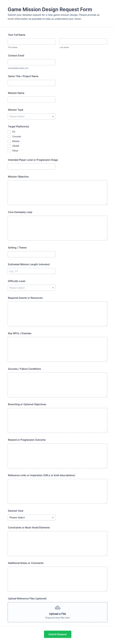Focus the Mission Objective text area
The height and width of the screenshot is (644, 114).
57,192
